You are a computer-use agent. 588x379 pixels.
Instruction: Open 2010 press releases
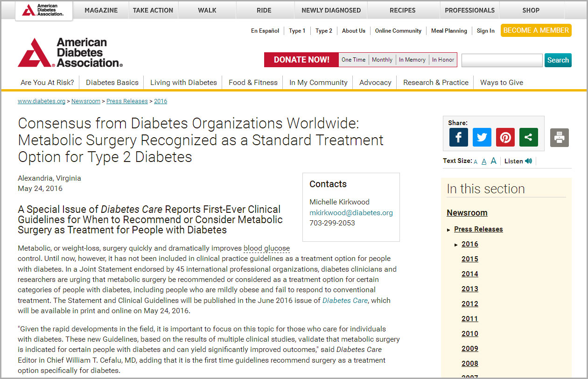click(x=469, y=334)
